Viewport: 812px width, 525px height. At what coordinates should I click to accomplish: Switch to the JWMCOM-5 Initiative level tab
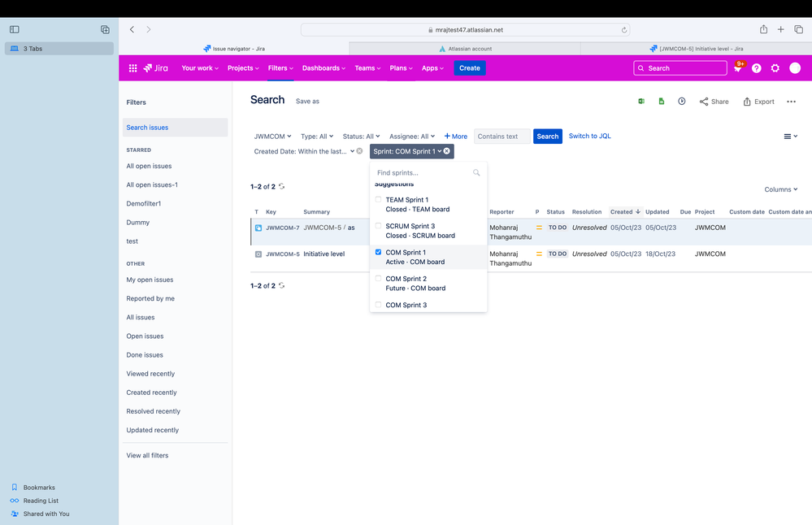click(696, 49)
